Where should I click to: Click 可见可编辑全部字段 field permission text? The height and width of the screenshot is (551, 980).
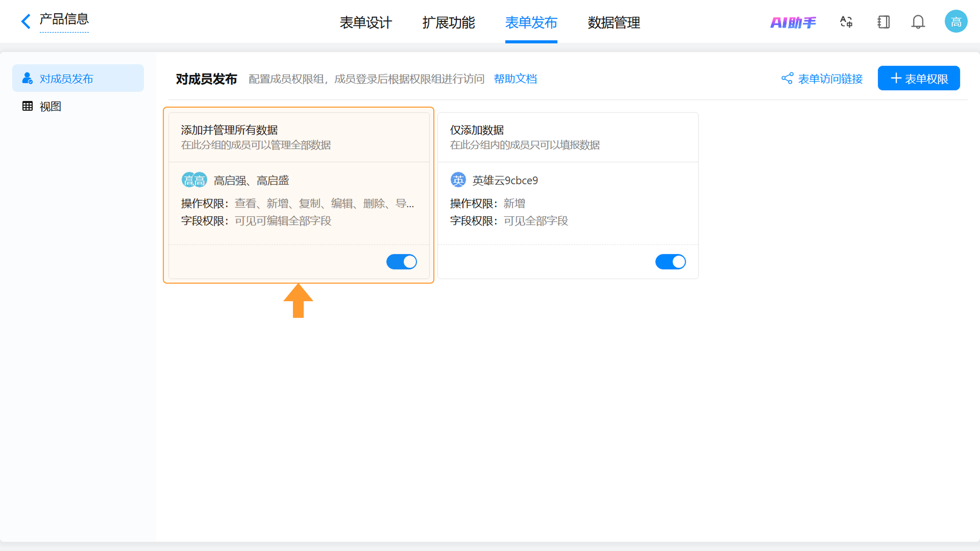pos(283,221)
